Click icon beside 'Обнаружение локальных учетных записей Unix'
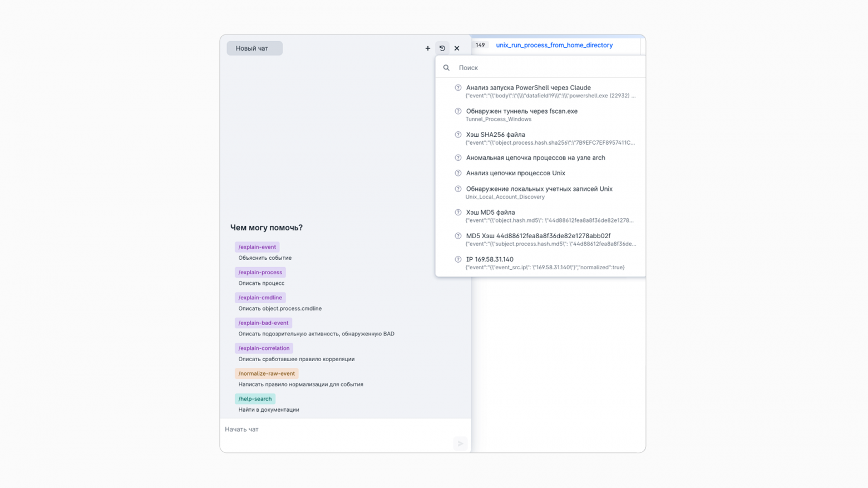 tap(458, 189)
